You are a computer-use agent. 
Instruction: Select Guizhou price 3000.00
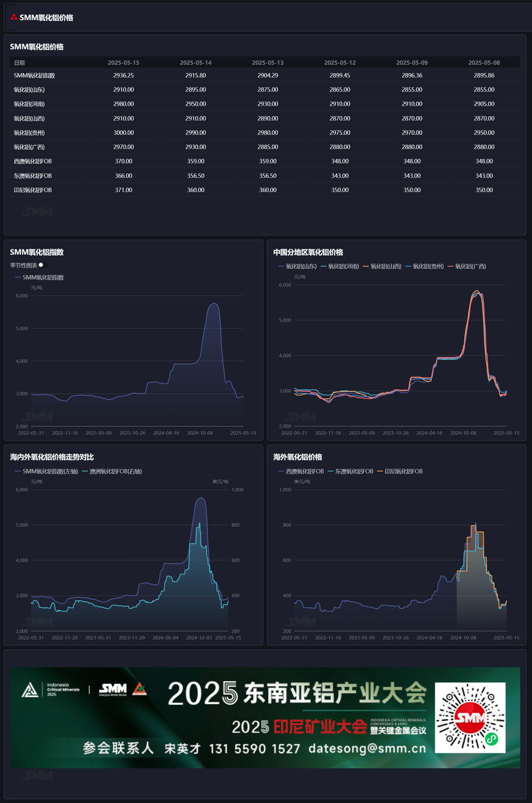[124, 133]
